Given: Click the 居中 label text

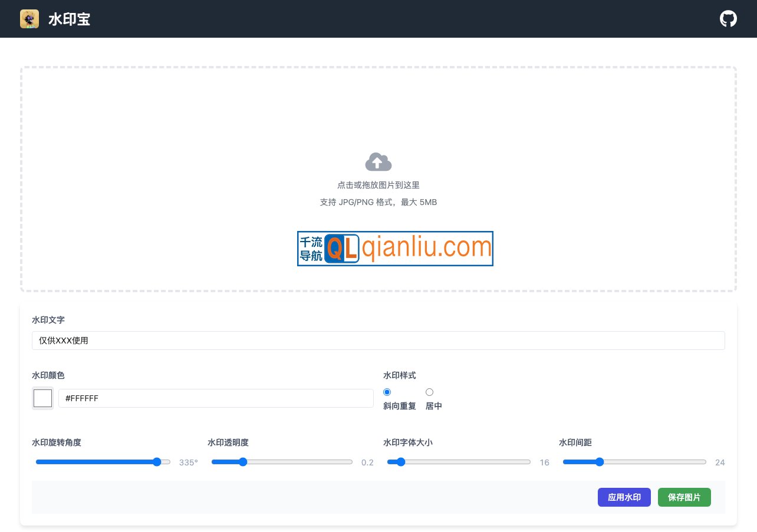Looking at the screenshot, I should coord(434,406).
